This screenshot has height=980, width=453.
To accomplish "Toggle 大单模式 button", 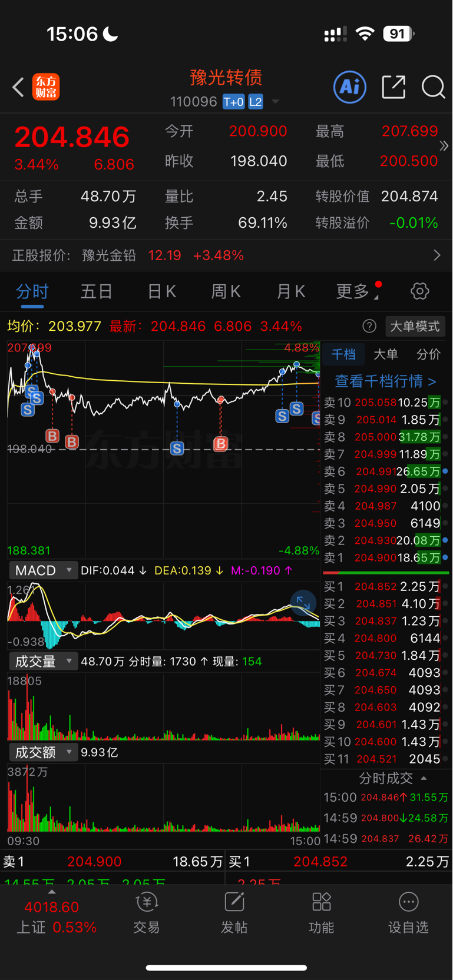I will point(415,326).
